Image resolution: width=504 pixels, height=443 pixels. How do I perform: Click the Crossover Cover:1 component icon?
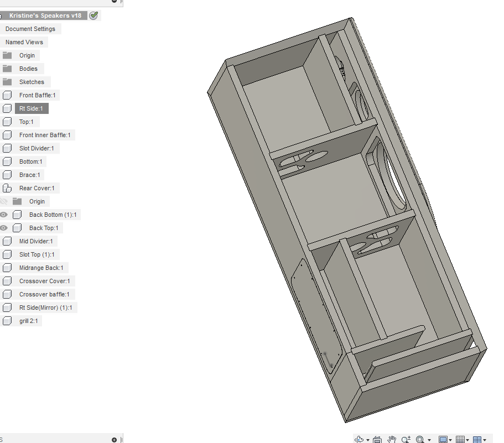click(7, 281)
